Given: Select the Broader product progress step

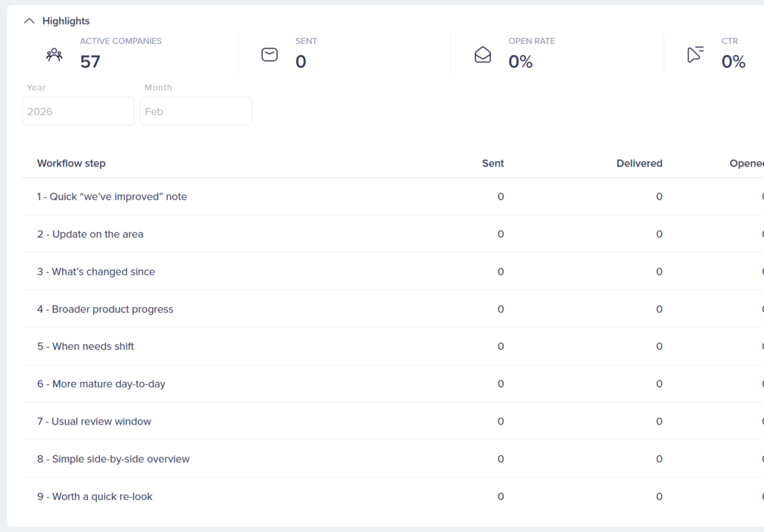Looking at the screenshot, I should point(105,309).
